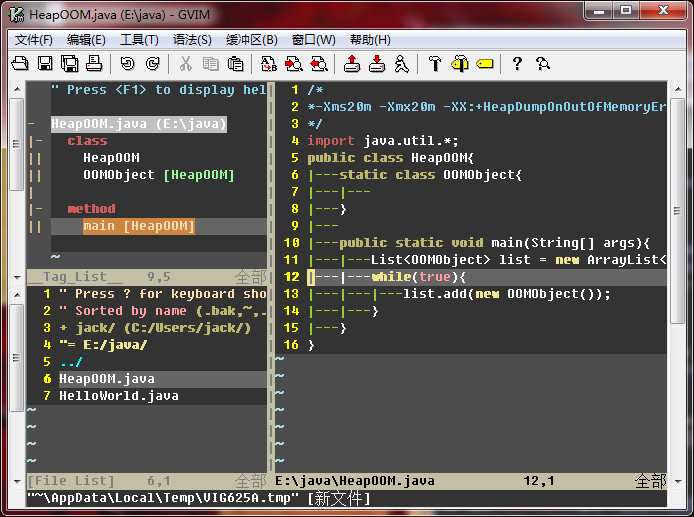Image resolution: width=694 pixels, height=517 pixels.
Task: Open the 工具(T) menu
Action: (139, 40)
